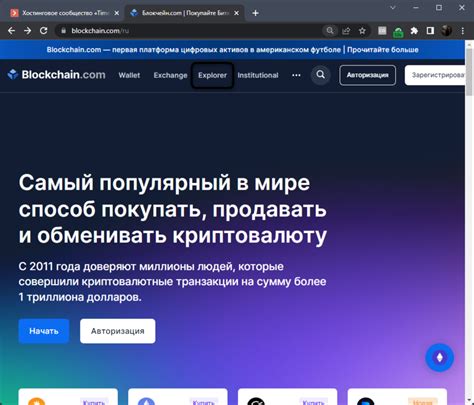Reload the blockchain.com page
Viewport: 474px width, 405px height.
coord(43,31)
